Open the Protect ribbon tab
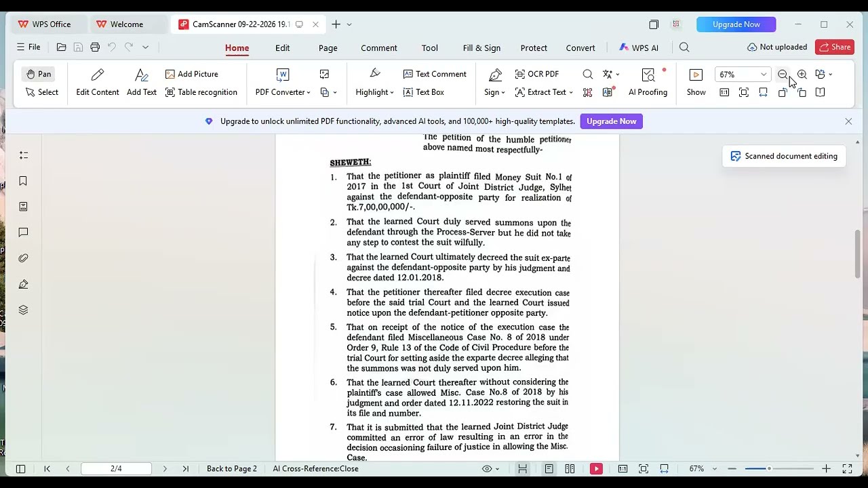Screen dimensions: 868x488 tap(534, 47)
